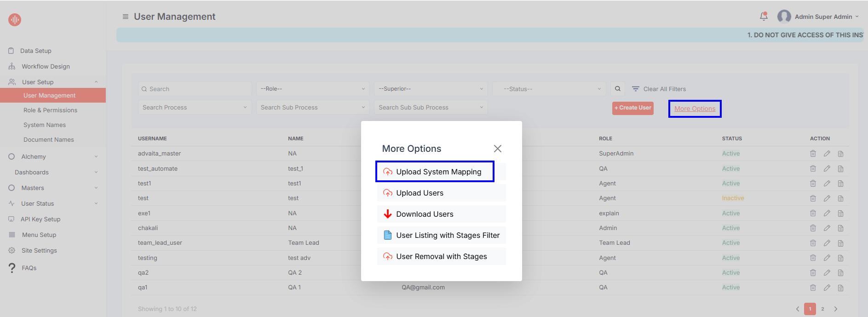
Task: Open document icon for qa1
Action: [x=840, y=288]
